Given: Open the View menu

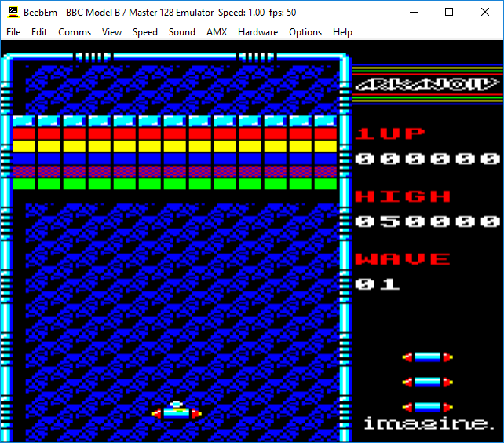Looking at the screenshot, I should pos(111,32).
